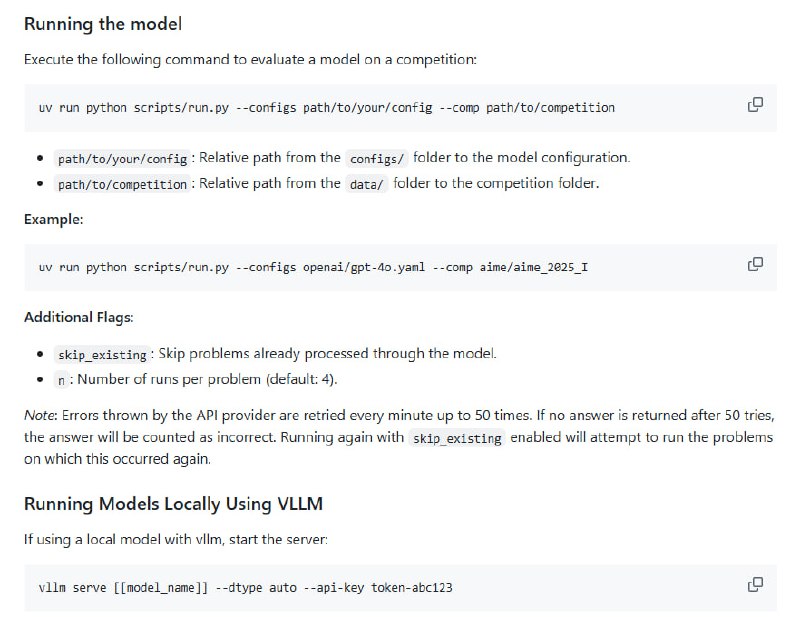
Task: Click the bold "Additional Flags:" label
Action: point(79,317)
